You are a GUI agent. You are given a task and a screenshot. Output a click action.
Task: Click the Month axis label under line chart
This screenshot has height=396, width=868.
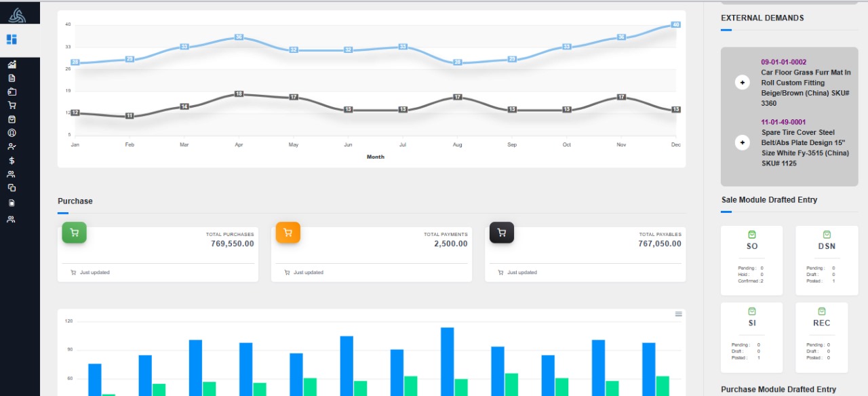(375, 157)
